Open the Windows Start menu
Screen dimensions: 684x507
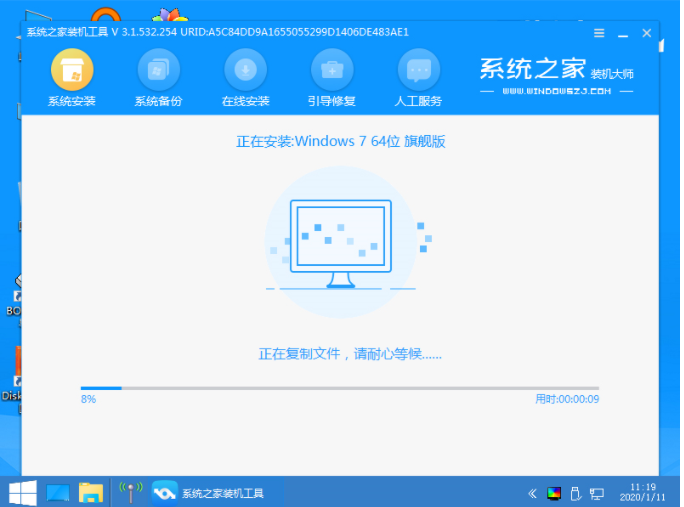[x=22, y=492]
